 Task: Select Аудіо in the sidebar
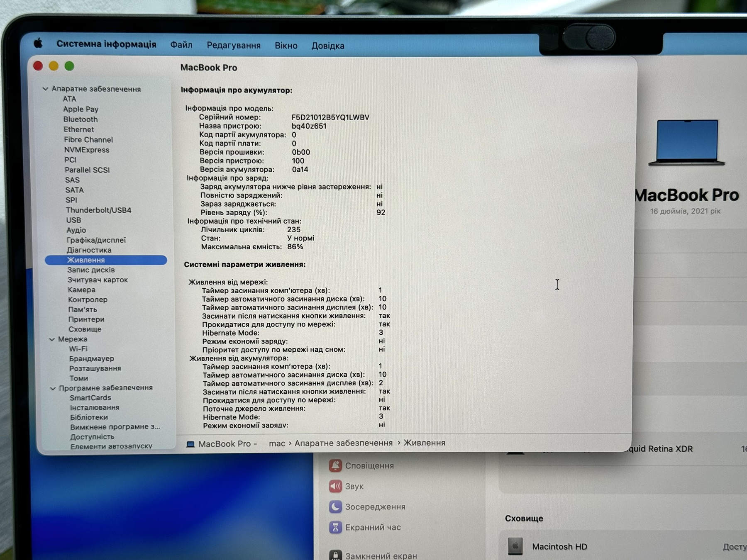tap(76, 230)
